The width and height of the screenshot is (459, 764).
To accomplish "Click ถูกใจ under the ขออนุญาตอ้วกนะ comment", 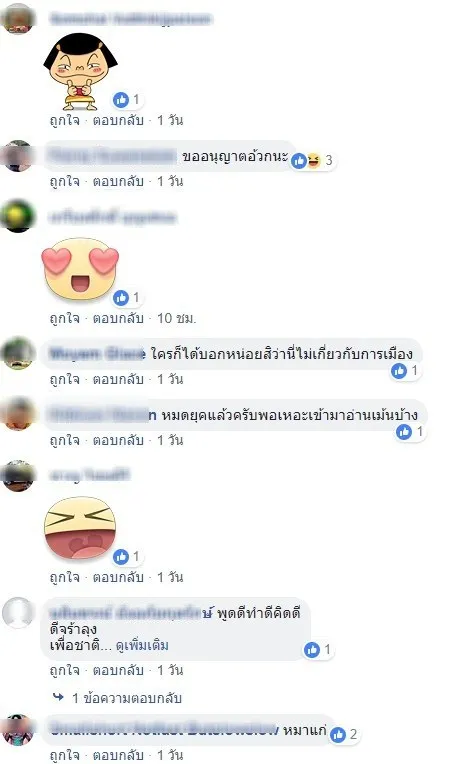I will pyautogui.click(x=64, y=181).
